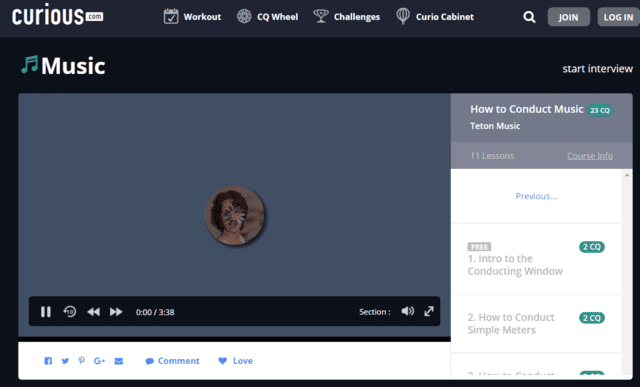Click the curious.com logo
This screenshot has height=387, width=640.
[58, 16]
